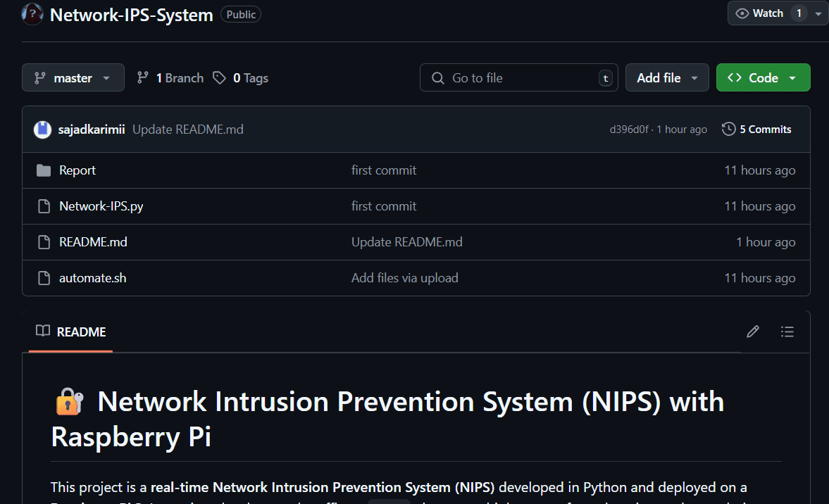Open the README outline via the list icon
The width and height of the screenshot is (829, 504).
(787, 331)
